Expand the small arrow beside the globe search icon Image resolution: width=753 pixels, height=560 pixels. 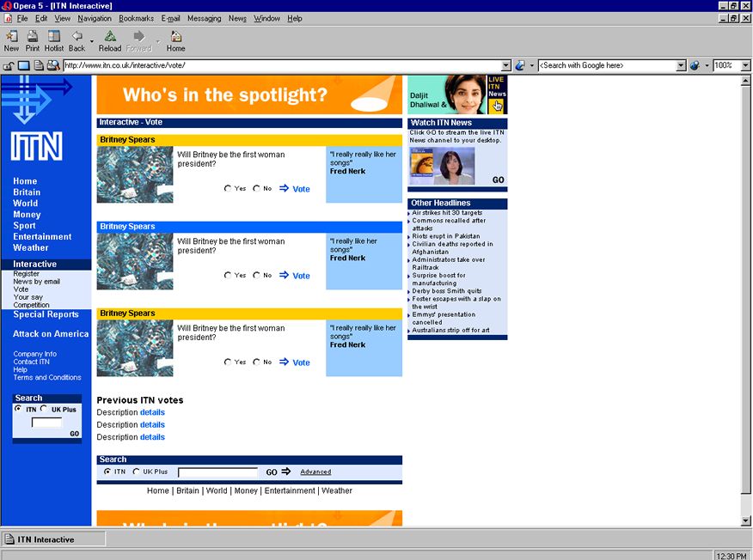pyautogui.click(x=707, y=66)
